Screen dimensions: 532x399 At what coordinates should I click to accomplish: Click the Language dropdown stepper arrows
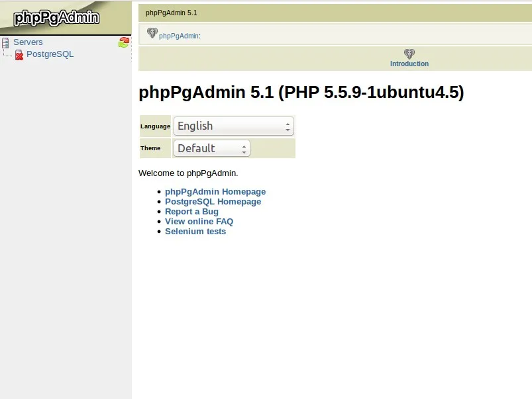pyautogui.click(x=288, y=126)
